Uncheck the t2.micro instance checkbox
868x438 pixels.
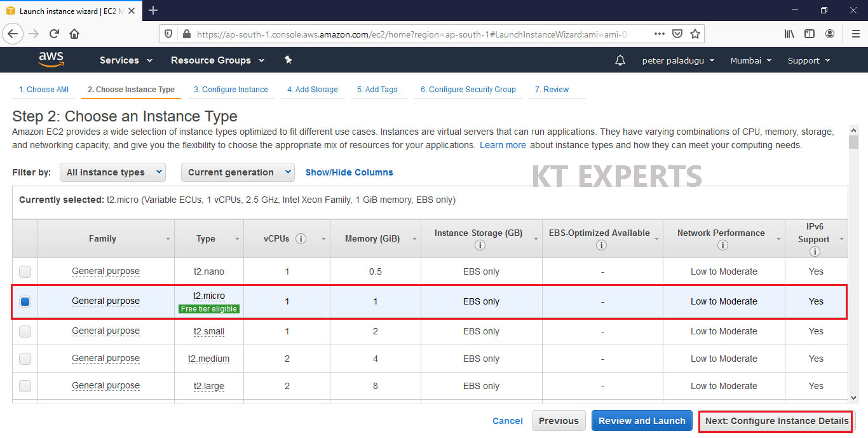click(x=25, y=301)
